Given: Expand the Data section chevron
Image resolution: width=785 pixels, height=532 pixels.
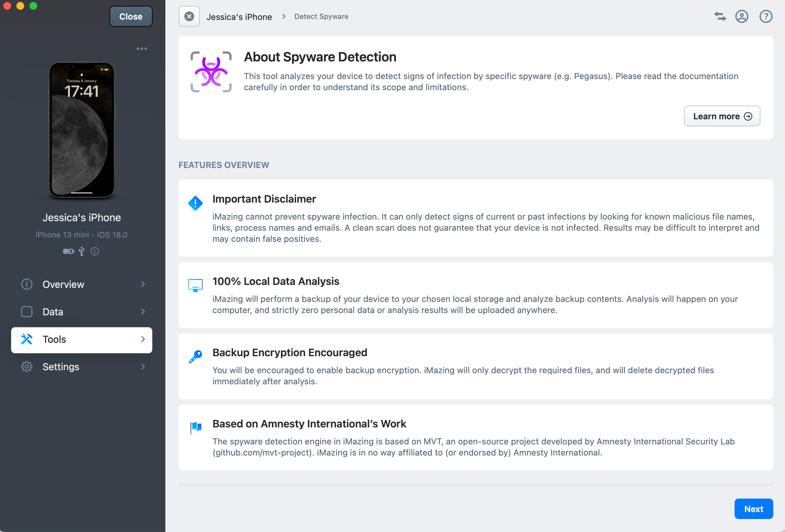Looking at the screenshot, I should [143, 312].
